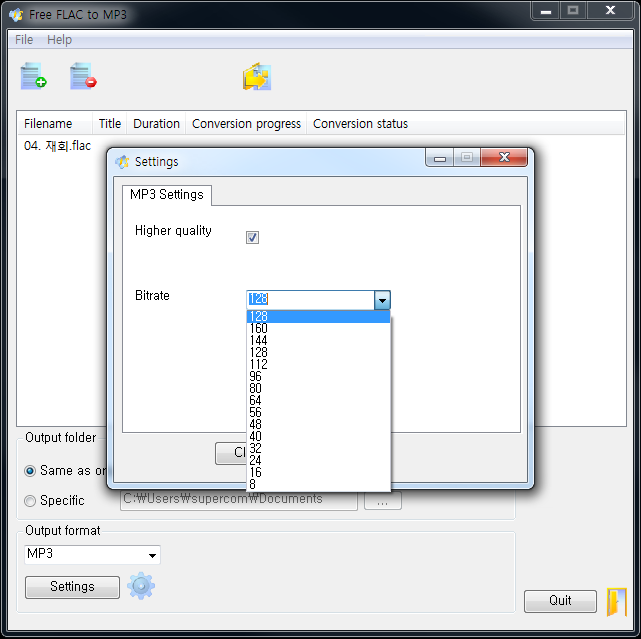Screen dimensions: 641x639
Task: Choose 24 in the bitrate list
Action: (x=318, y=460)
